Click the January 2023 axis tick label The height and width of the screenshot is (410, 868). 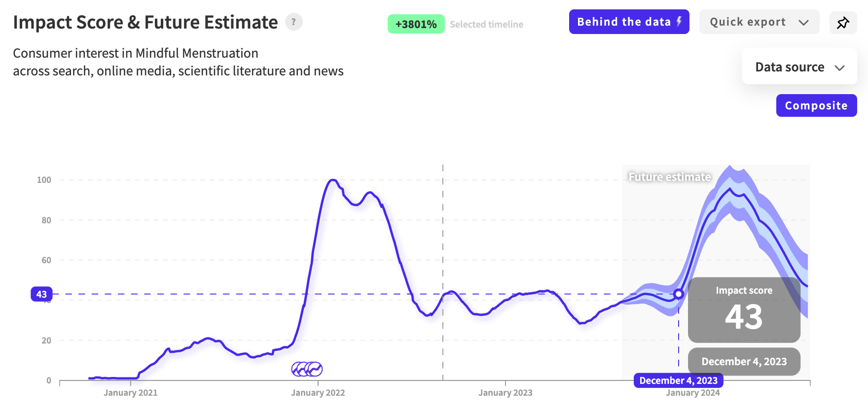505,393
